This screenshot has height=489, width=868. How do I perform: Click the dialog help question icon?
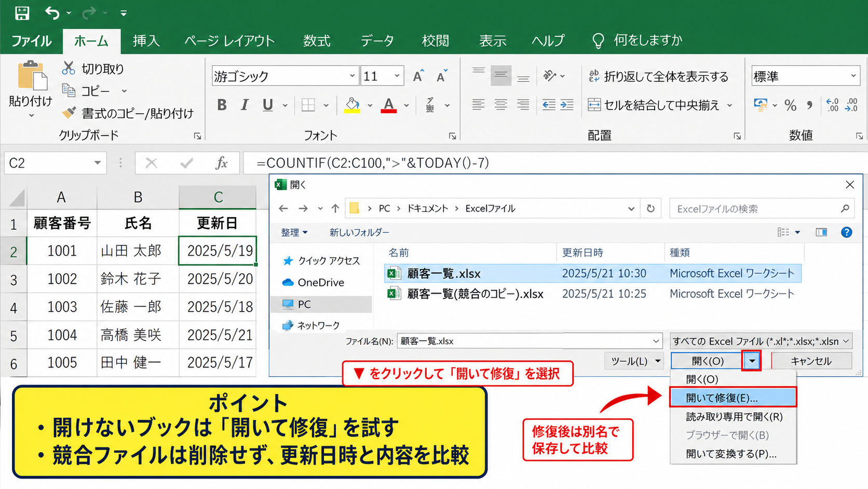point(846,232)
